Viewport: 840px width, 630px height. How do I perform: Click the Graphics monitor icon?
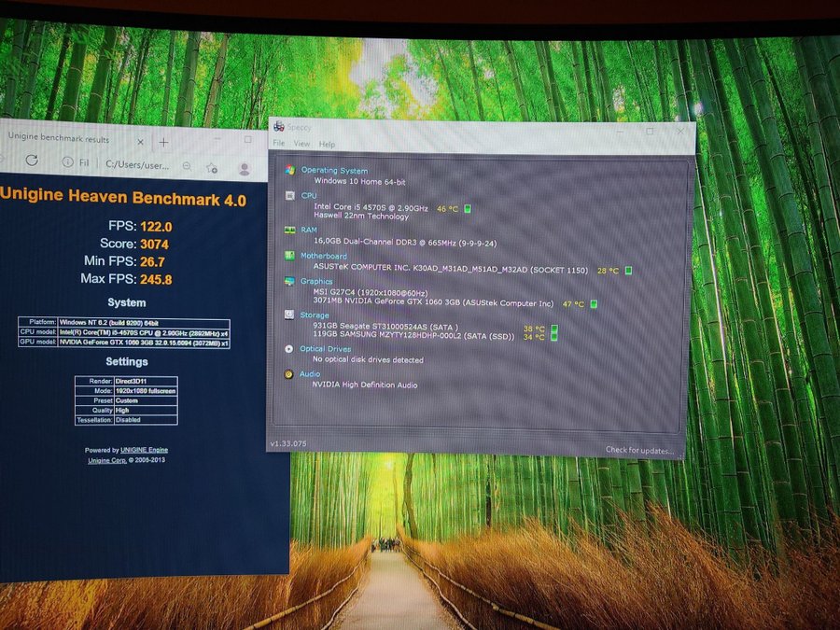(x=290, y=281)
